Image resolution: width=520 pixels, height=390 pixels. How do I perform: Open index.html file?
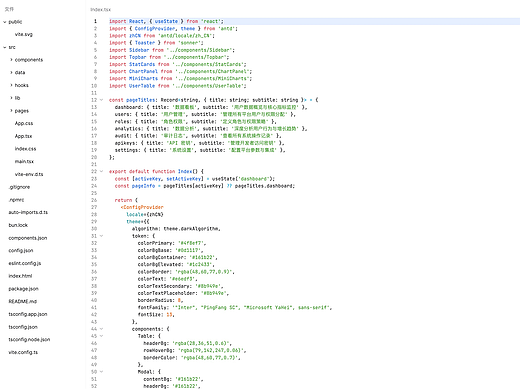[x=20, y=276]
